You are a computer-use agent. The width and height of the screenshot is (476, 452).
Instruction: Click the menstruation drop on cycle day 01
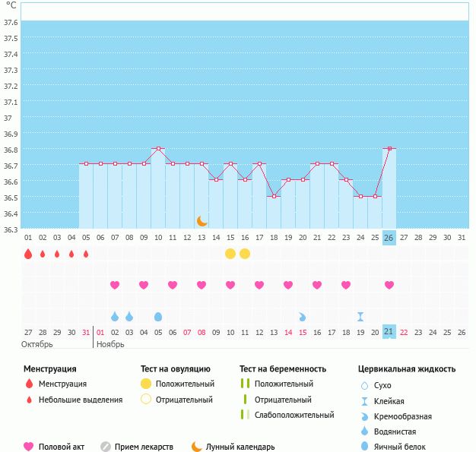coord(28,254)
